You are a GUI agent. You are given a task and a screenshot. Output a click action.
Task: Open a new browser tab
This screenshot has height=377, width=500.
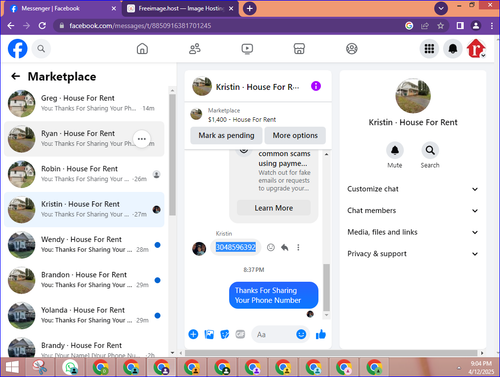[250, 9]
